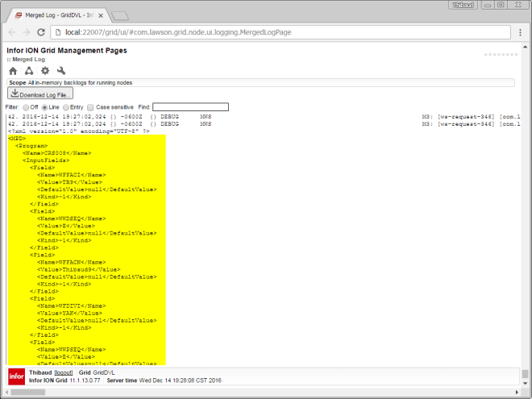
Task: Click the browser address bar
Action: point(274,32)
